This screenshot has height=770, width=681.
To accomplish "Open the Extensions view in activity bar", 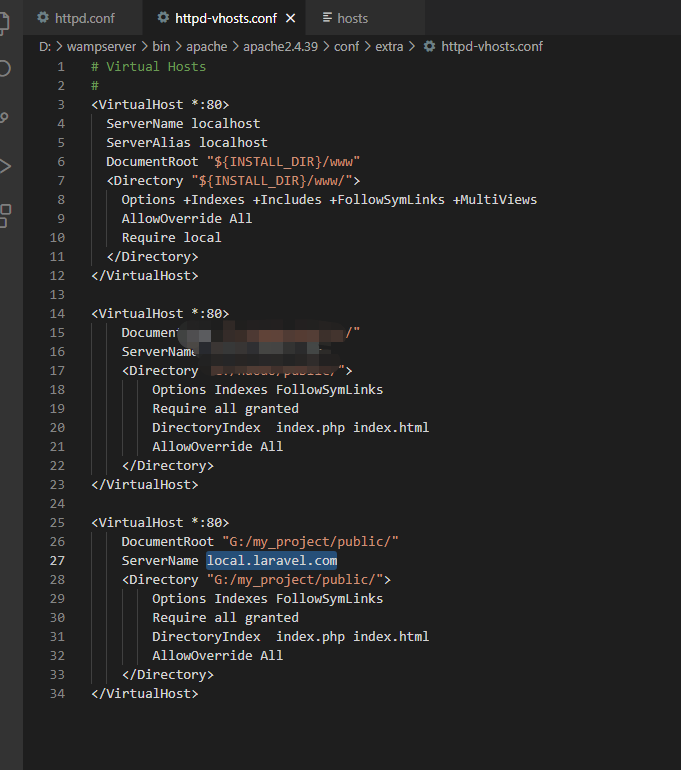I will pos(5,213).
